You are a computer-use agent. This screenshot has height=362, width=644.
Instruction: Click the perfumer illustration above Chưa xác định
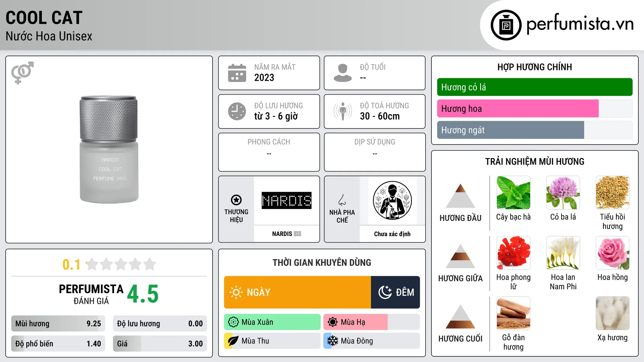coord(392,200)
